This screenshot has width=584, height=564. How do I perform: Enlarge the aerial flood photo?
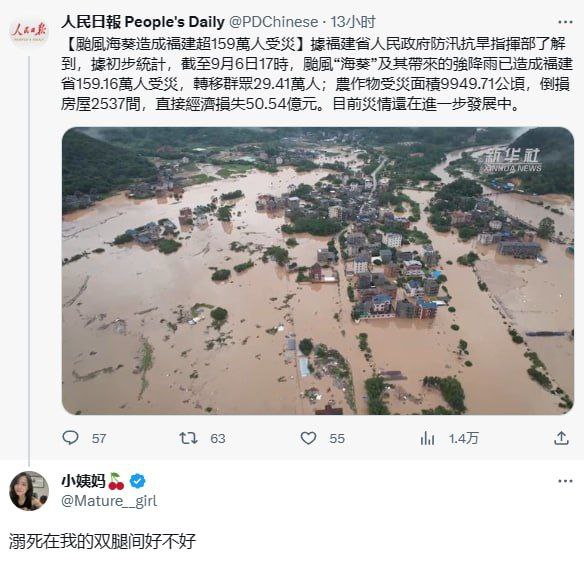tap(318, 271)
